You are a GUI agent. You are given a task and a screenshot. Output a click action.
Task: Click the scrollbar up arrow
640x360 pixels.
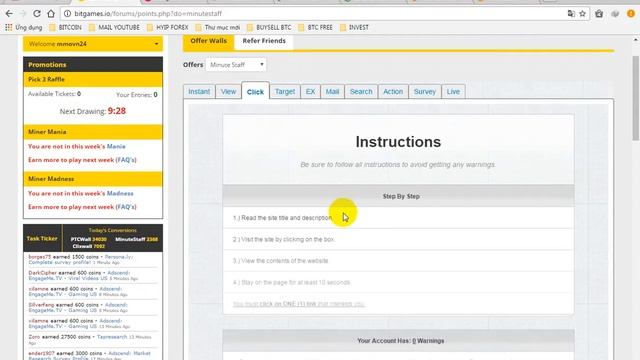click(x=636, y=40)
